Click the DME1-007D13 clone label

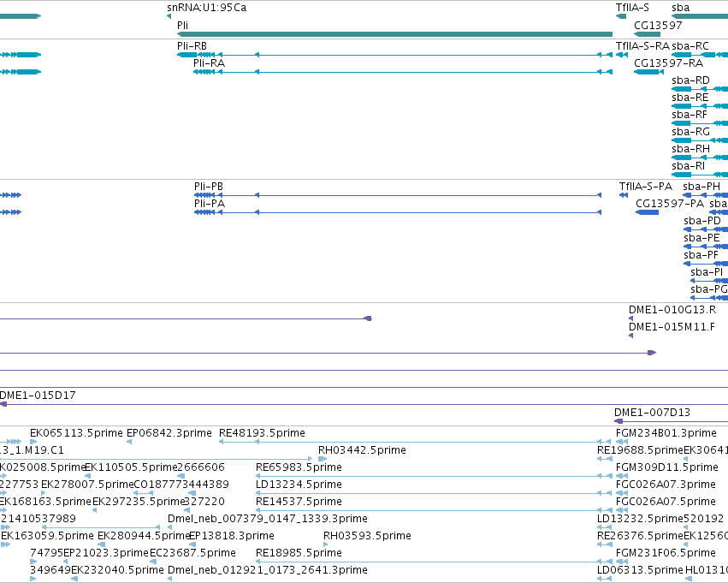[x=653, y=413]
